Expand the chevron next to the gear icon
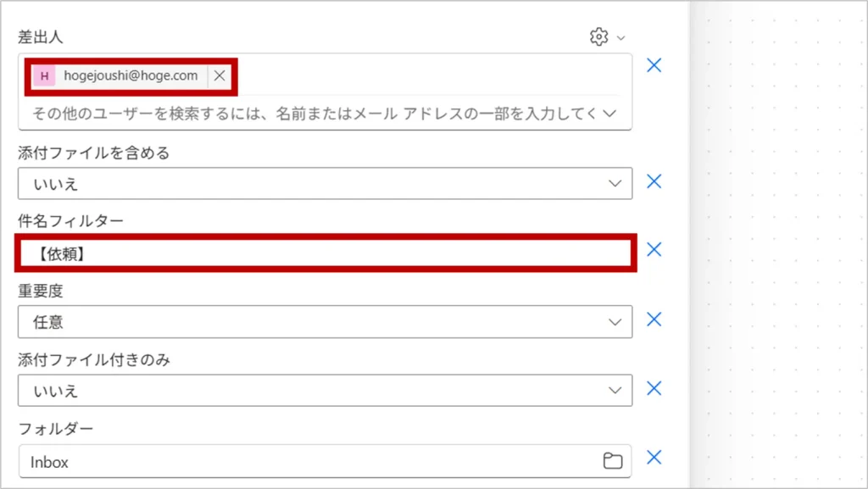 click(x=620, y=38)
